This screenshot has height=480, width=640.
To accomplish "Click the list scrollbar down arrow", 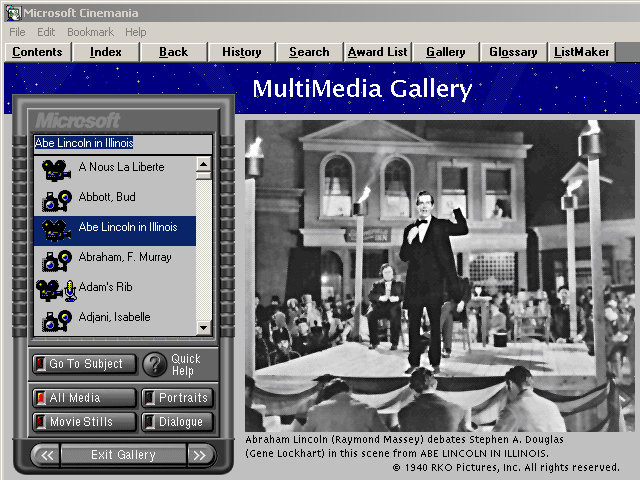I will pos(204,328).
